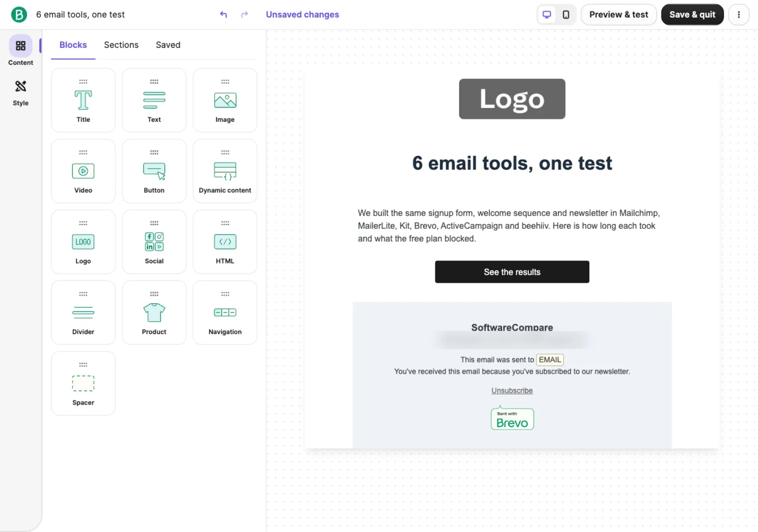Pick the Social block

(154, 242)
